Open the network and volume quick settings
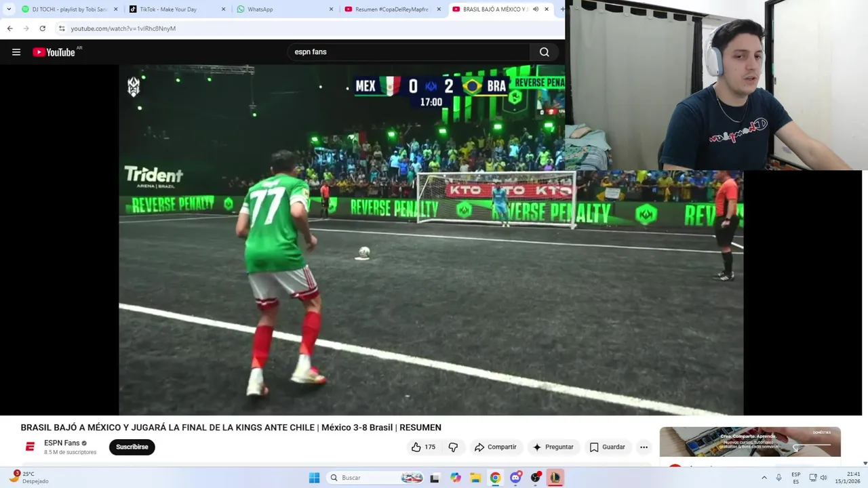The width and height of the screenshot is (868, 488). pos(818,478)
